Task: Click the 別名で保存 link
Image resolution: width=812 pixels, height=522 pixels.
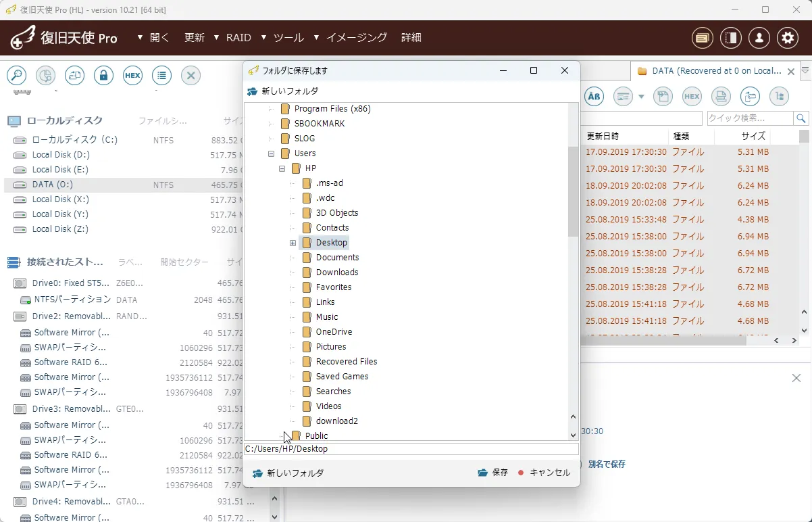Action: coord(607,464)
